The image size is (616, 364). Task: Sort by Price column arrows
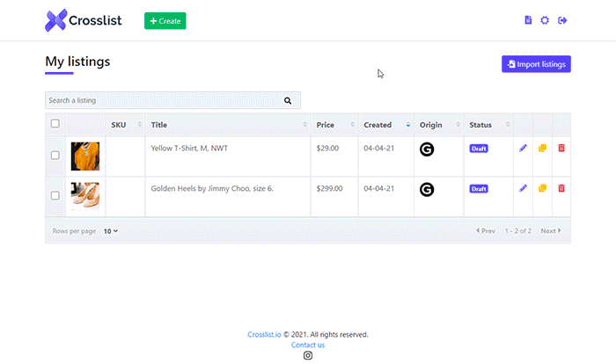[x=352, y=125]
